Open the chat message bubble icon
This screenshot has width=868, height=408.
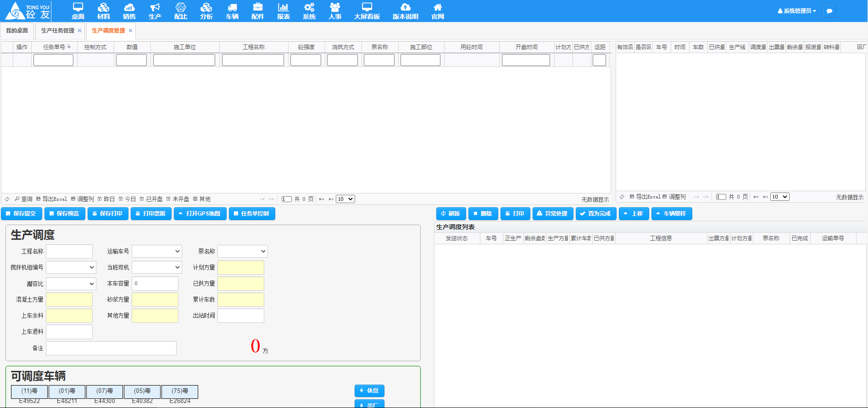pos(829,11)
